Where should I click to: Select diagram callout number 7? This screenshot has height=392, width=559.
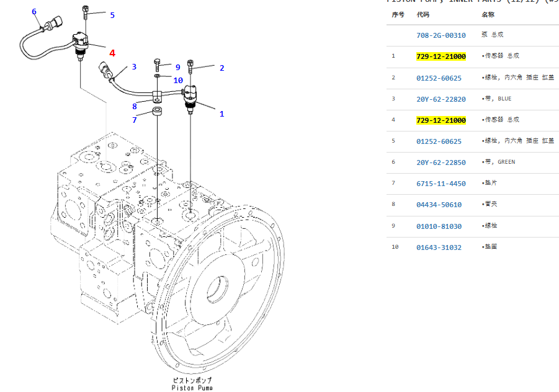pyautogui.click(x=135, y=120)
